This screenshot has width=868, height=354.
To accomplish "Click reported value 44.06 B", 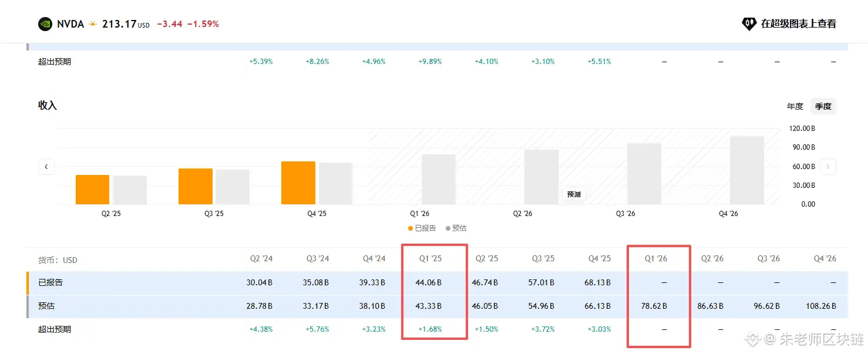I will 428,283.
